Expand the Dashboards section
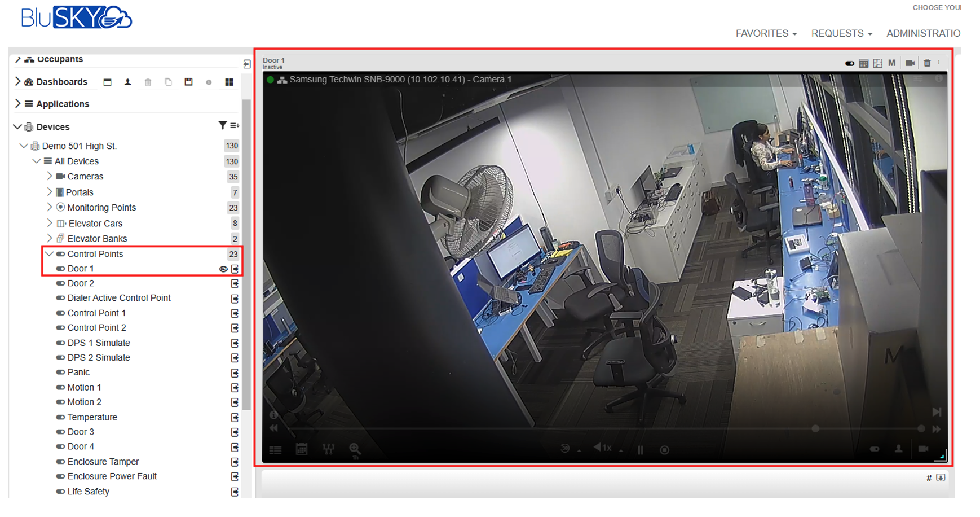This screenshot has height=517, width=980. tap(17, 82)
